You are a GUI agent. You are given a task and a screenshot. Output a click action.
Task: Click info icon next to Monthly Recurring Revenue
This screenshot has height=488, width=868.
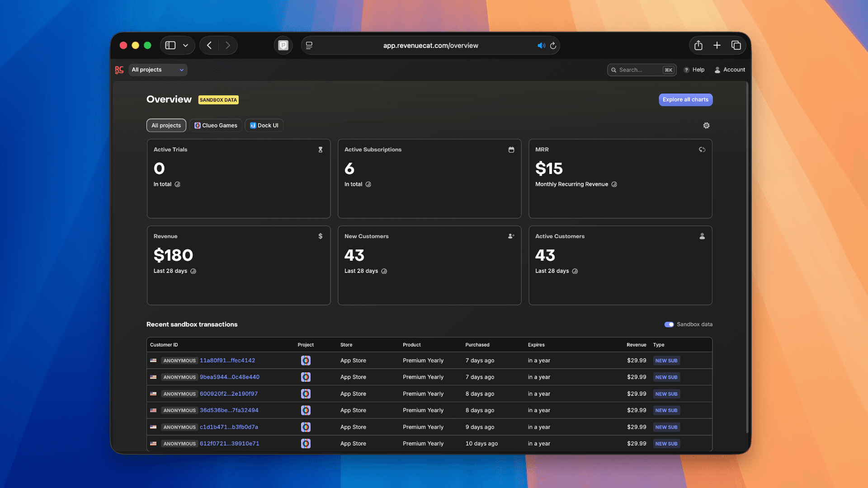tap(614, 184)
